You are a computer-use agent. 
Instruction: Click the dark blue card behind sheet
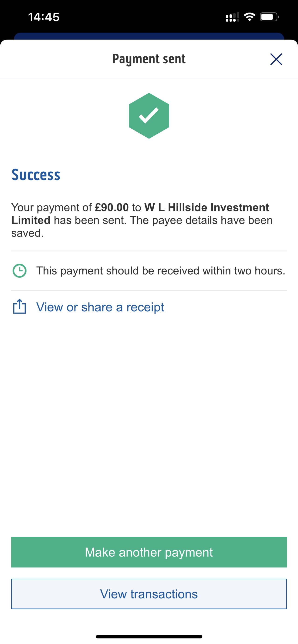pos(149,36)
